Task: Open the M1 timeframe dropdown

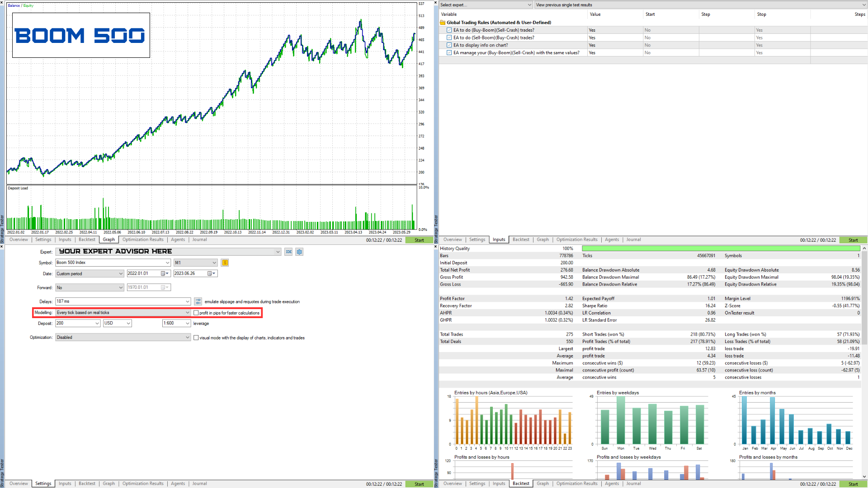Action: tap(195, 263)
